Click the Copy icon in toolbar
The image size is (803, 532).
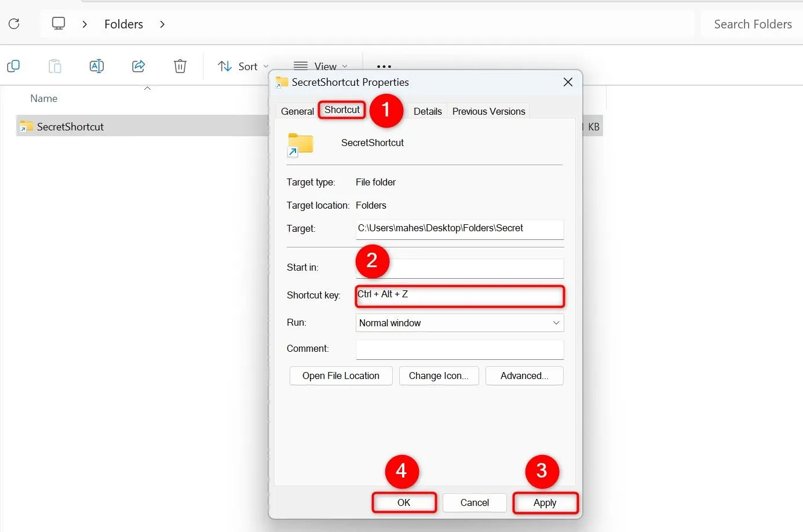pyautogui.click(x=13, y=66)
